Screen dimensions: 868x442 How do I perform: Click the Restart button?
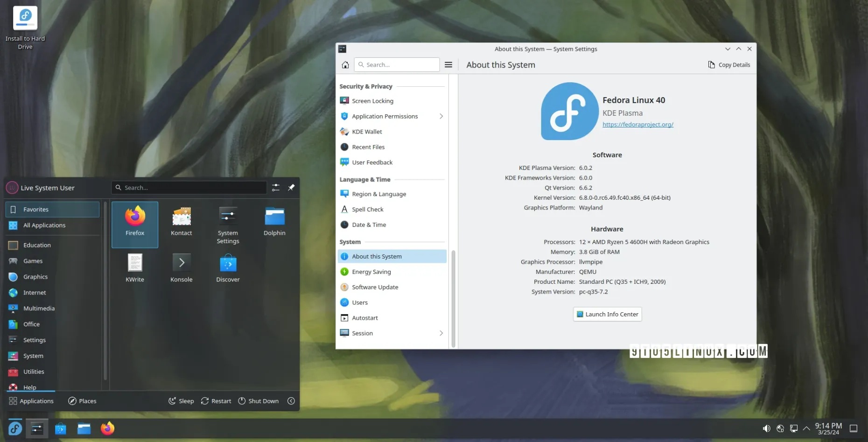coord(216,401)
